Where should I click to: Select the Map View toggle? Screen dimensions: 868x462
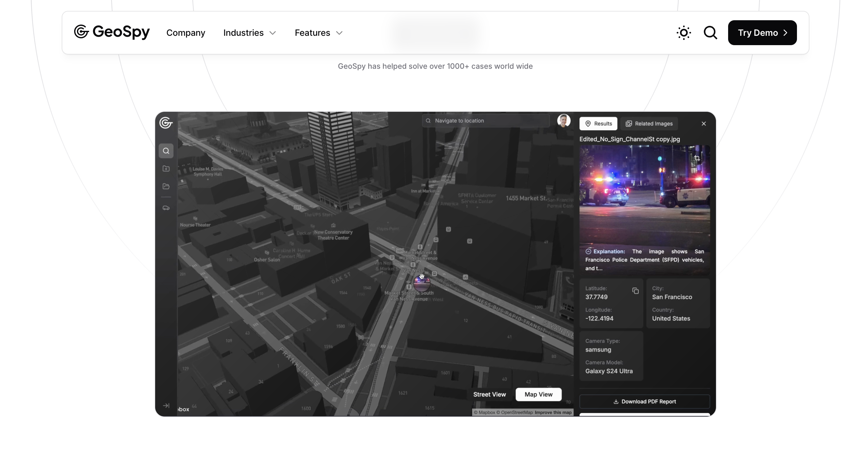coord(538,394)
